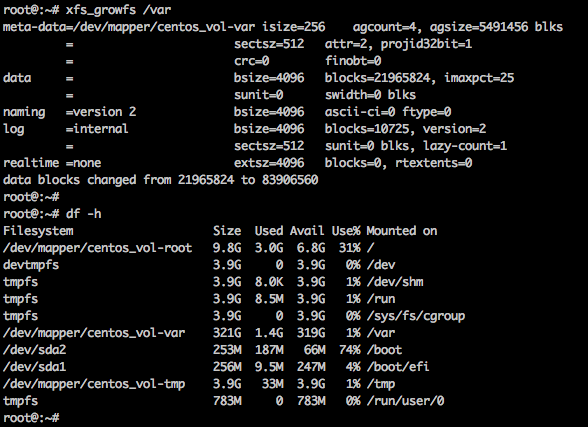Click the /sys/fs/cgroup mount path
588x427 pixels.
point(416,316)
